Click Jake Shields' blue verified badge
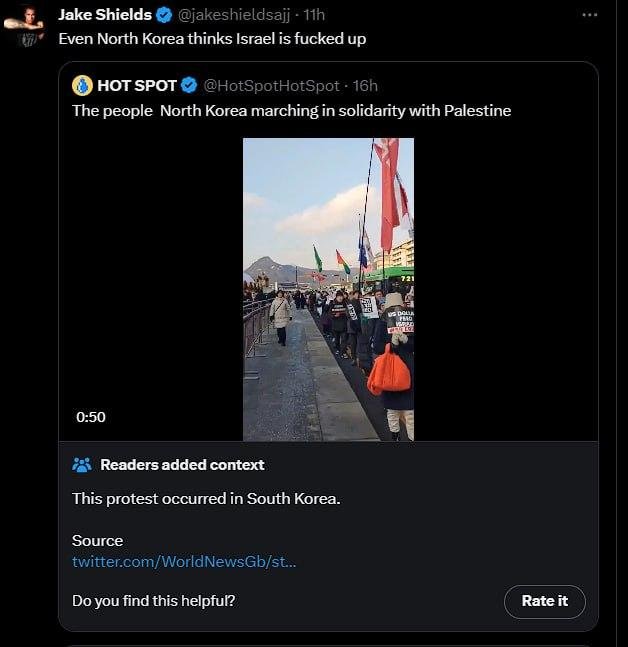628x647 pixels. [x=164, y=15]
